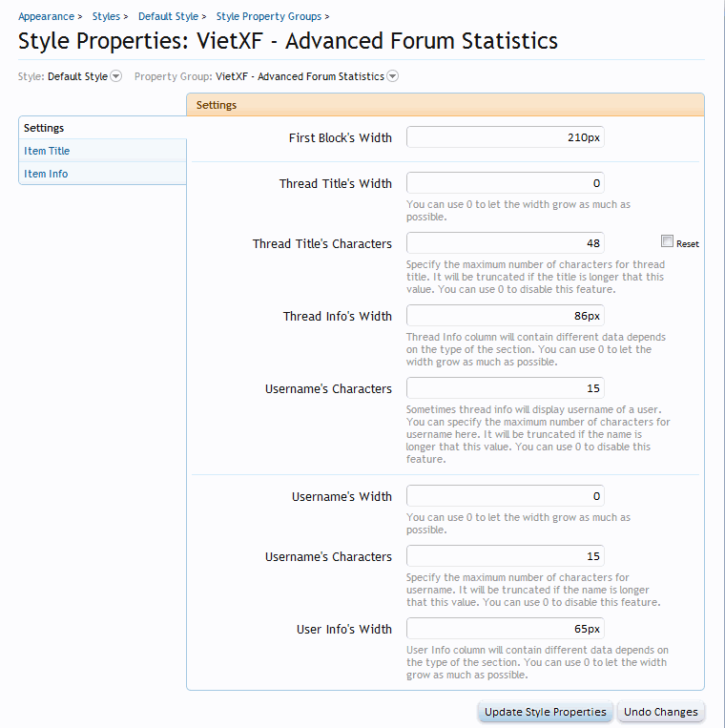Go to Appearance breadcrumb link
Image resolution: width=725 pixels, height=728 pixels.
click(x=46, y=16)
